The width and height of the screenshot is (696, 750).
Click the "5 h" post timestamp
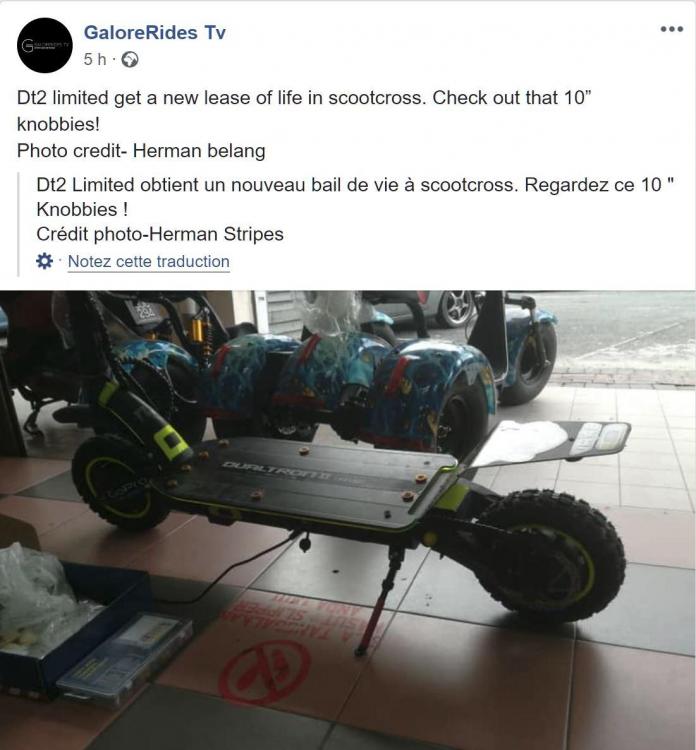[95, 59]
